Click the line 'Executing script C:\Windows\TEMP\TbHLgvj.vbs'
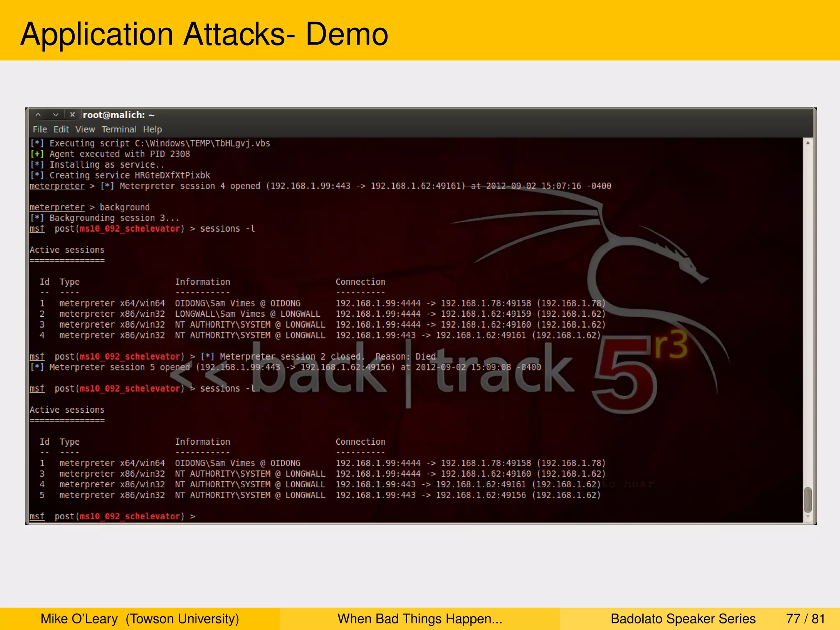This screenshot has width=840, height=630. pyautogui.click(x=150, y=144)
